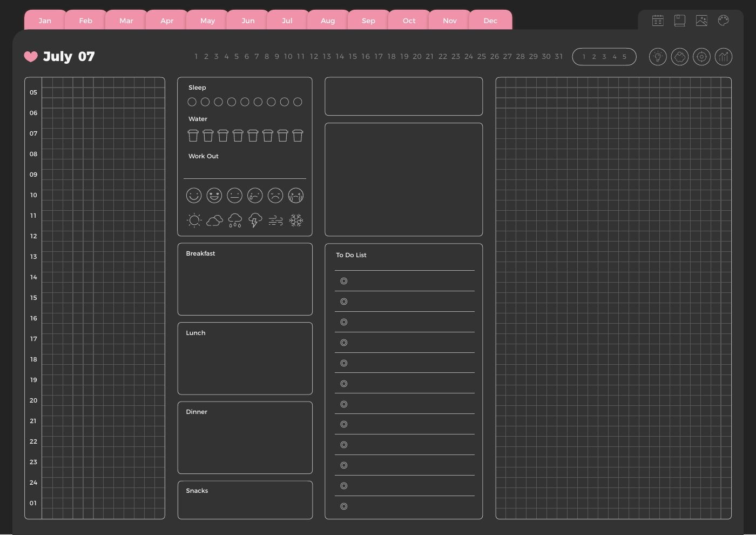Select week 3 in the oval week selector
This screenshot has width=756, height=535.
[x=604, y=57]
